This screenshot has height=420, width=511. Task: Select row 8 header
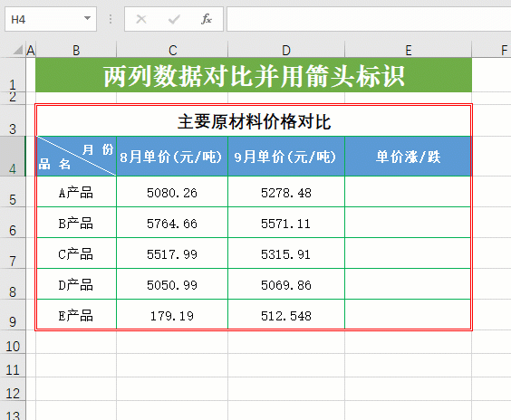pyautogui.click(x=13, y=284)
